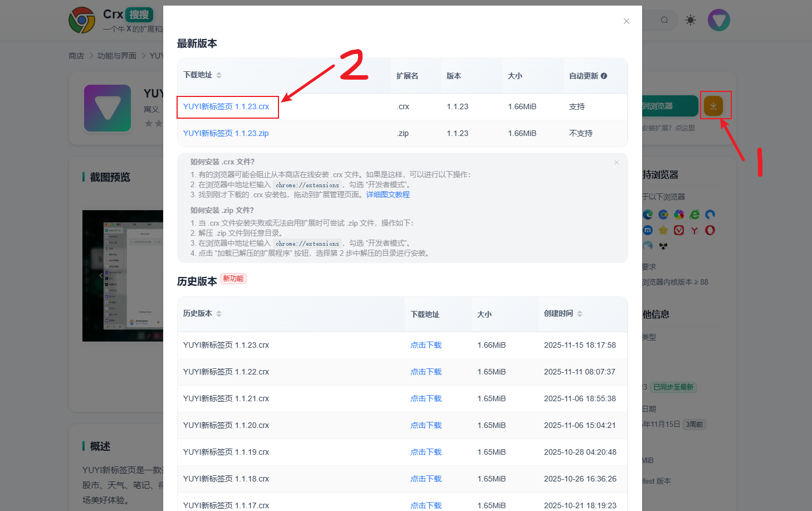Toggle the sun theme icon

pos(691,20)
